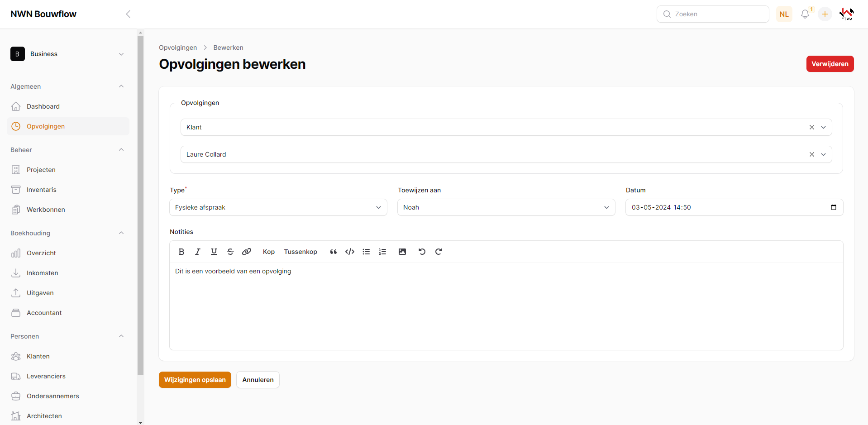Start a numbered list in notes
Image resolution: width=868 pixels, height=425 pixels.
point(382,252)
